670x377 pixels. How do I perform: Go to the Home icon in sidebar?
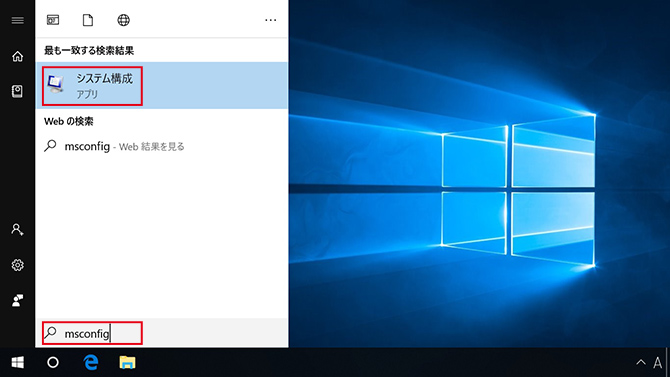click(x=18, y=56)
